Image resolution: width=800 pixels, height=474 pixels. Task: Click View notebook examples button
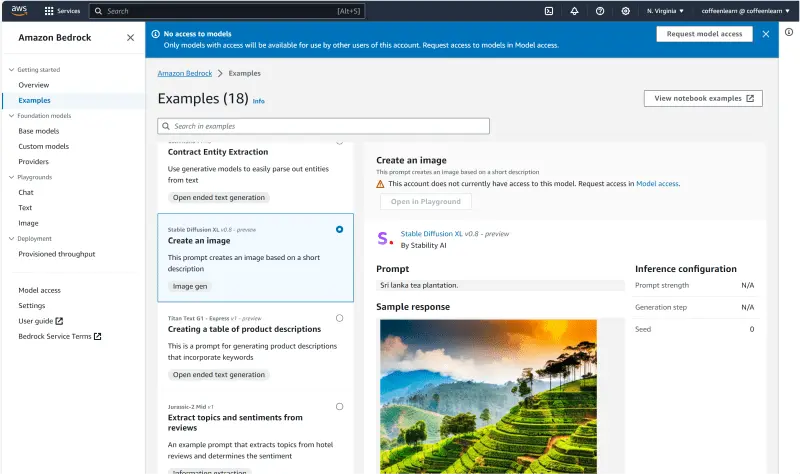(x=703, y=98)
